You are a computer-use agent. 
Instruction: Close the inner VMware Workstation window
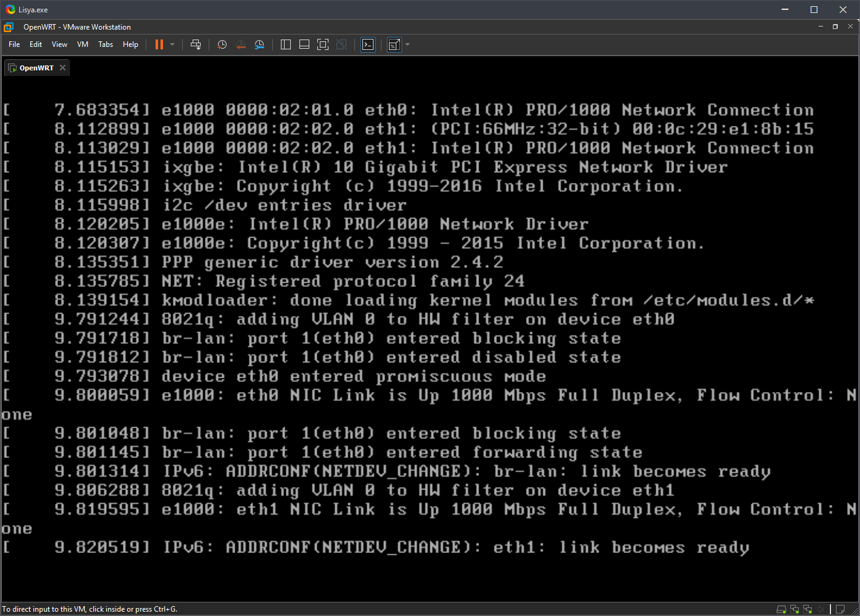click(x=850, y=27)
